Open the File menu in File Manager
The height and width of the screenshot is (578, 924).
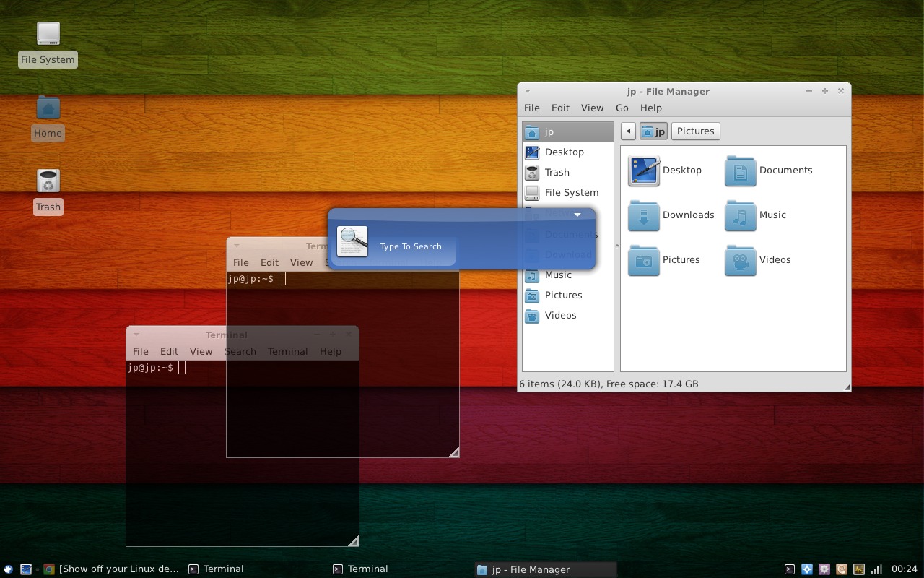pos(532,108)
